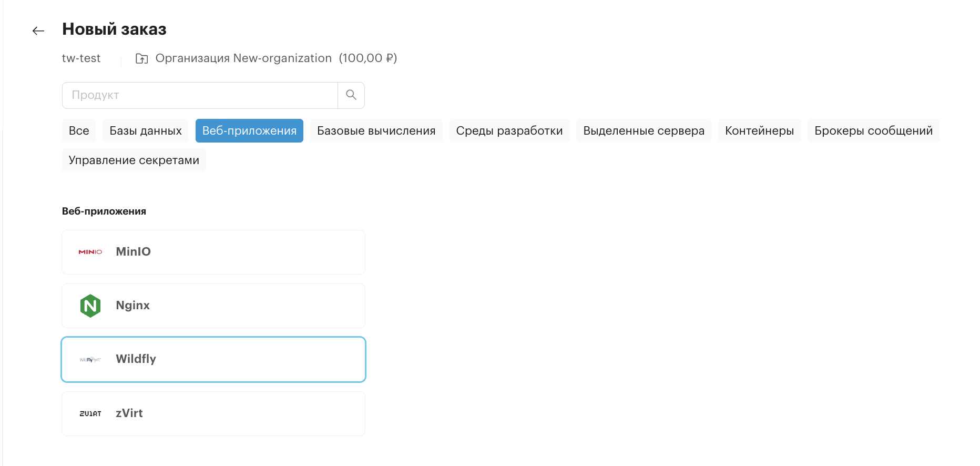Click the Организация New-organization link
Image resolution: width=980 pixels, height=466 pixels.
pos(243,58)
